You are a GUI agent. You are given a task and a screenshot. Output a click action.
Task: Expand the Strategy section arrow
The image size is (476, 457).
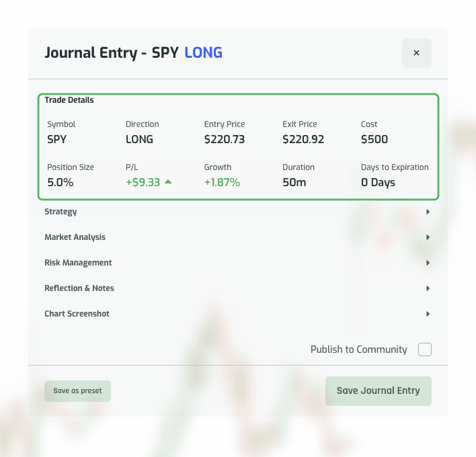pyautogui.click(x=428, y=212)
